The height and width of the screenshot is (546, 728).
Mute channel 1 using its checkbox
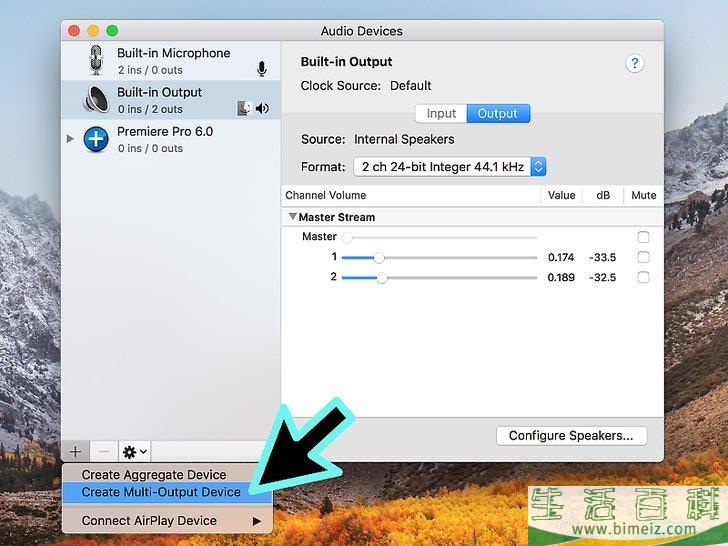click(643, 257)
